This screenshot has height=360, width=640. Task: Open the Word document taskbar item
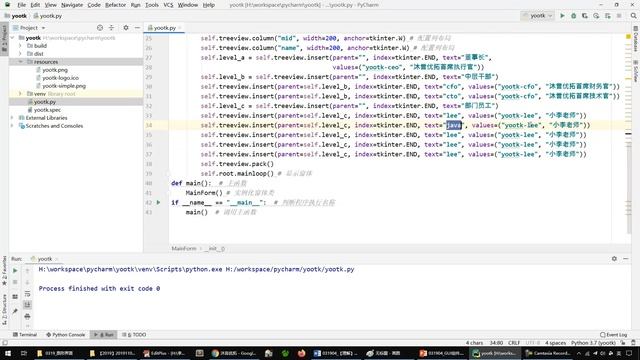point(336,353)
